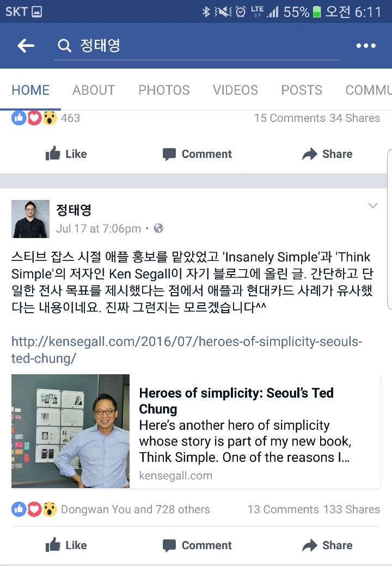Show reactions from Dongwan You and 728 others
The image size is (392, 566).
click(x=135, y=509)
